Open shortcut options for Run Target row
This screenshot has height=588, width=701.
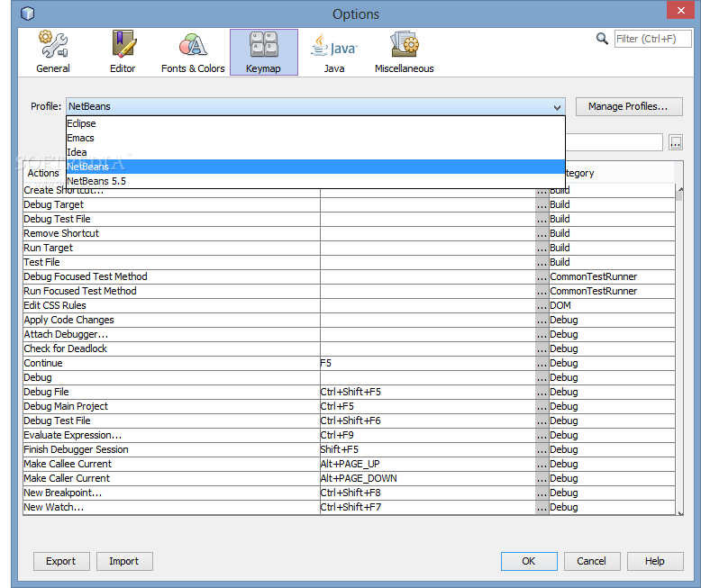pyautogui.click(x=542, y=248)
